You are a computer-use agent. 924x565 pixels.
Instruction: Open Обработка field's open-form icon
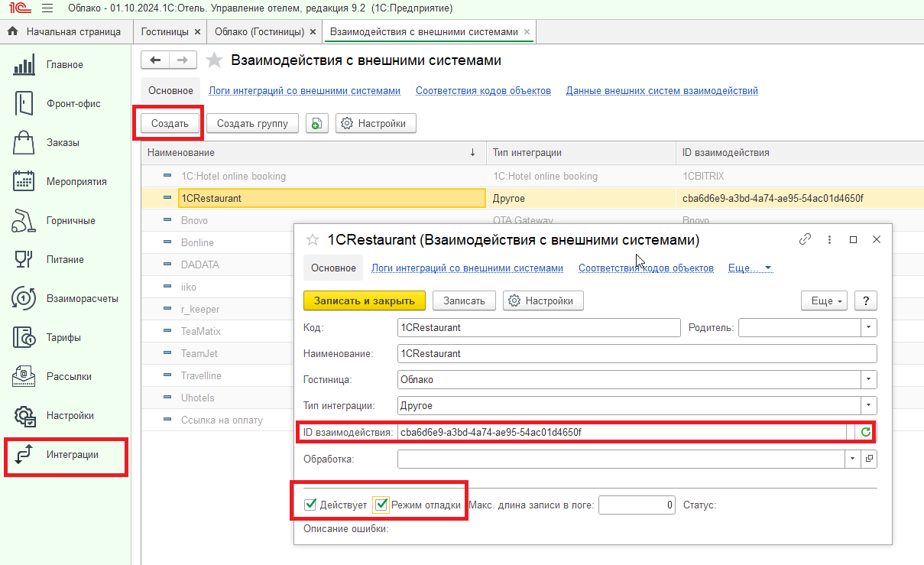tap(869, 459)
